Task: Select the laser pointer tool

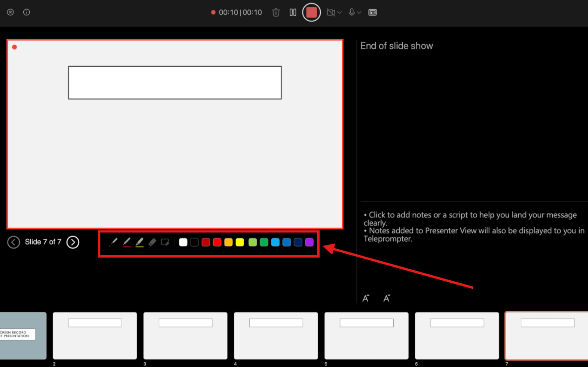Action: pos(113,242)
